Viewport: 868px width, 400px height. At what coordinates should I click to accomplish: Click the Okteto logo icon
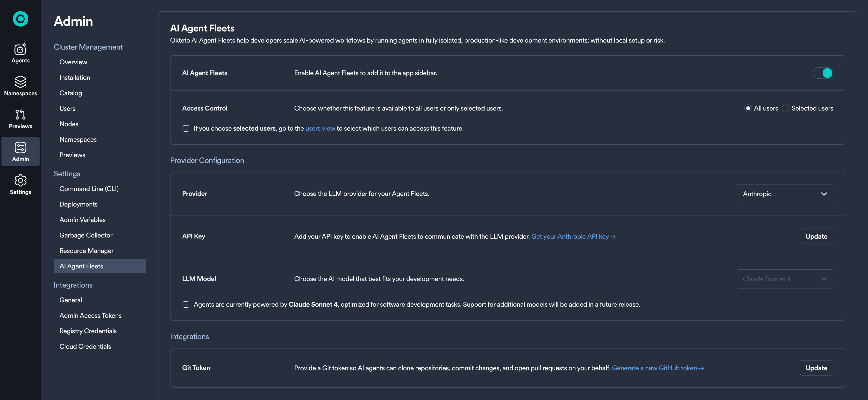[20, 19]
